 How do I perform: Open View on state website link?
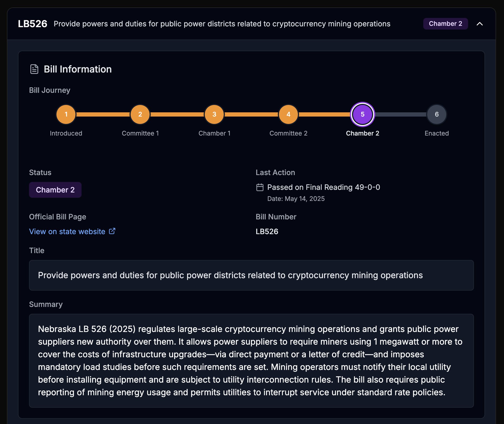(67, 232)
